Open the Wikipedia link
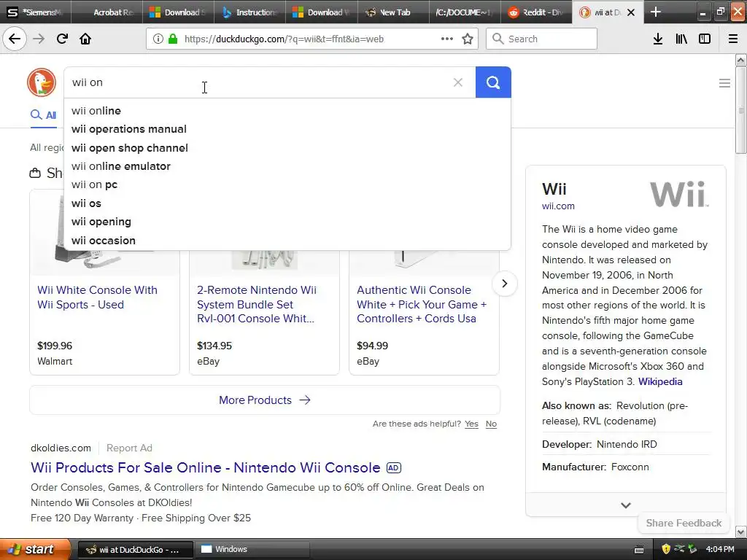The width and height of the screenshot is (747, 560). tap(660, 381)
